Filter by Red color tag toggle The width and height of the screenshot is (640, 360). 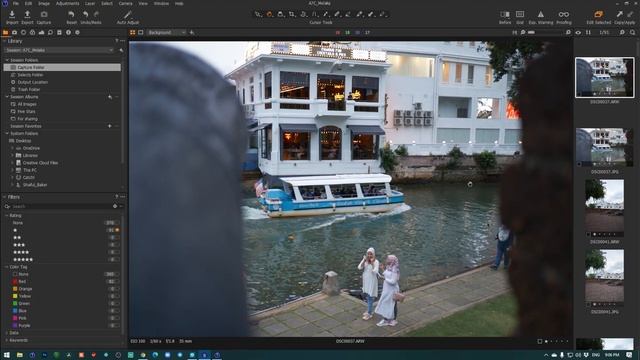click(117, 282)
